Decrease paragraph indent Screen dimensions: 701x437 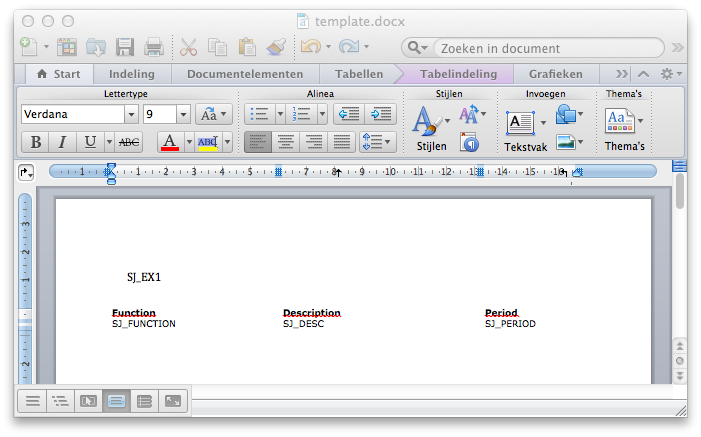coord(349,115)
